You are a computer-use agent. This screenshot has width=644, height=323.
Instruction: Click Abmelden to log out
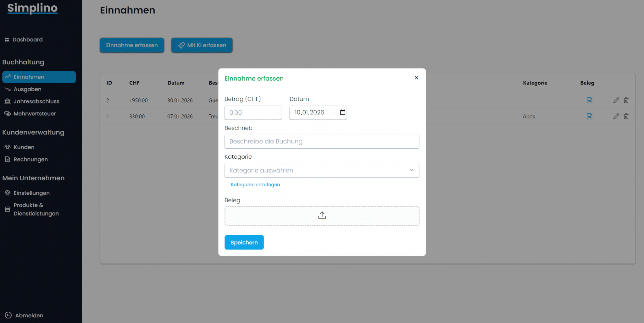point(29,315)
